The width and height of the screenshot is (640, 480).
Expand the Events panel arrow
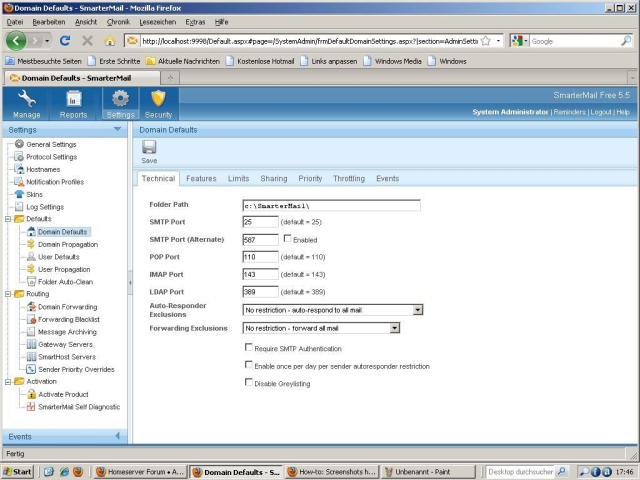(118, 436)
